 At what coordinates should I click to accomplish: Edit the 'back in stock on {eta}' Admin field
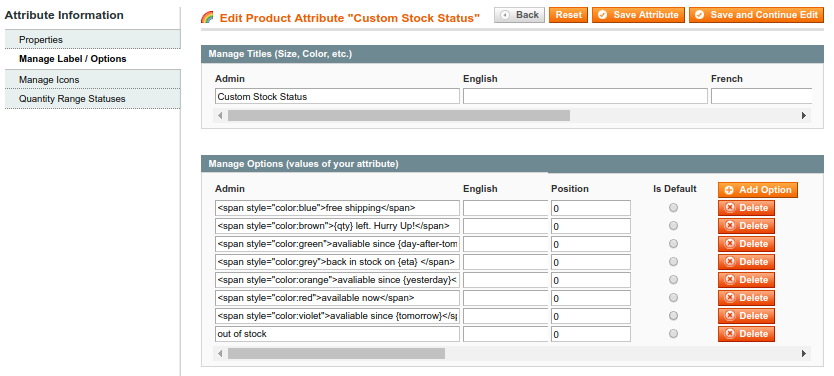(337, 262)
